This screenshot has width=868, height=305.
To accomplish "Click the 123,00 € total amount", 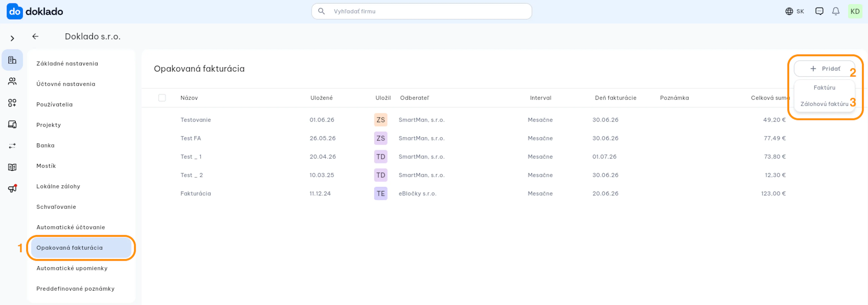I will [773, 194].
